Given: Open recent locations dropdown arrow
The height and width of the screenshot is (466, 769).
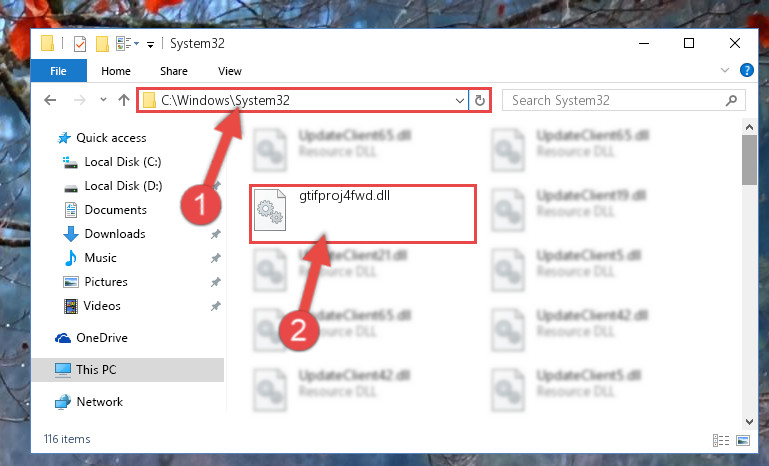Looking at the screenshot, I should [103, 100].
